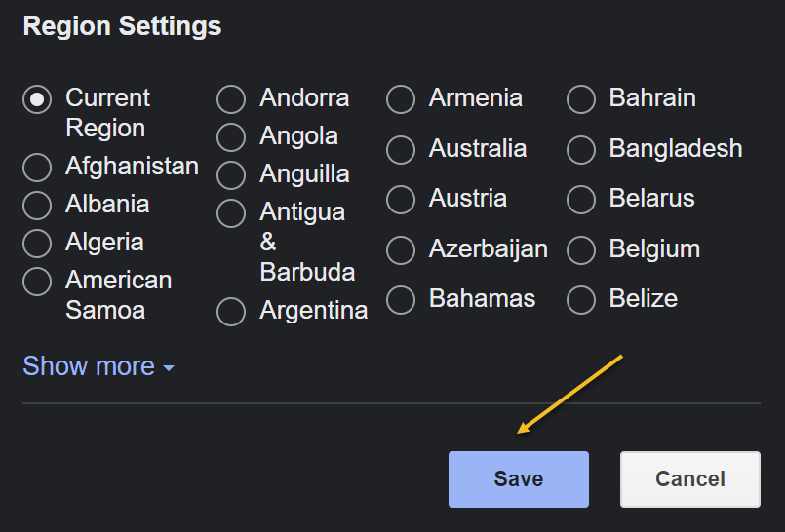Pick Anguilla region option
785x532 pixels.
[x=231, y=175]
